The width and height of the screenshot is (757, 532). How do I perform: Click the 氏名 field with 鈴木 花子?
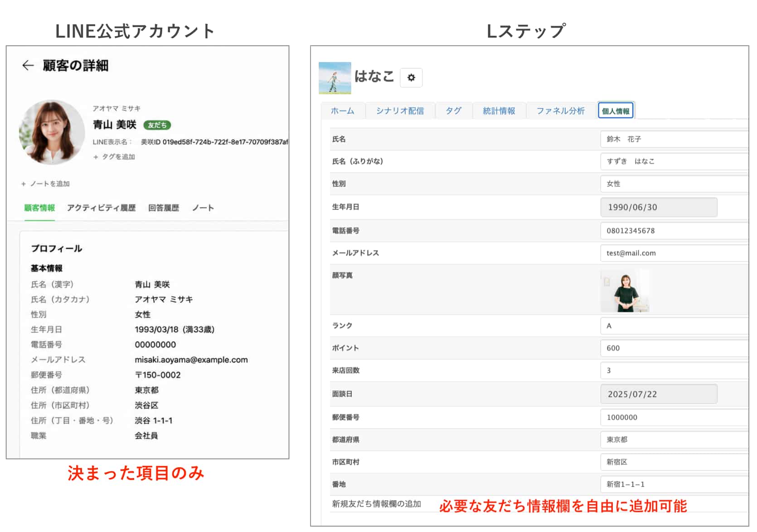click(675, 139)
